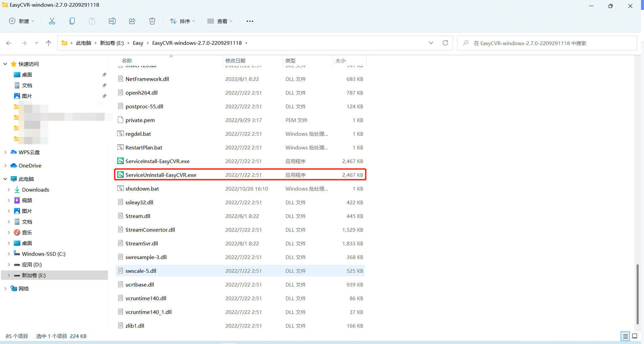Click the Rename icon in toolbar
Screen dimensions: 644x344
[112, 21]
